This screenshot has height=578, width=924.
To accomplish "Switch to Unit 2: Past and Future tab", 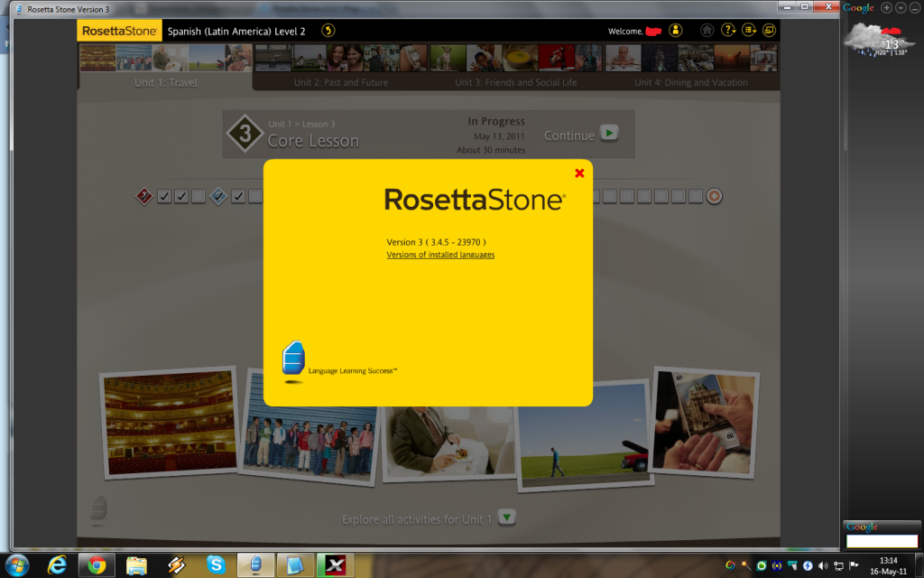I will coord(340,82).
